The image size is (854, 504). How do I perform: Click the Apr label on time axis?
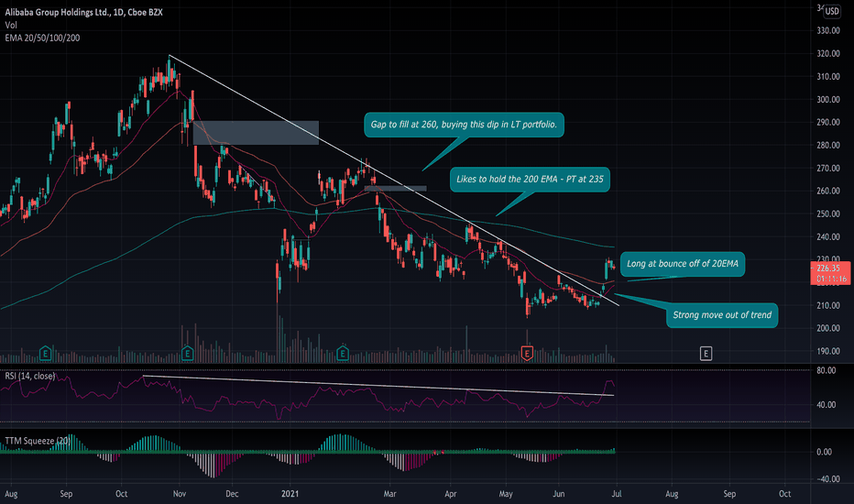451,494
